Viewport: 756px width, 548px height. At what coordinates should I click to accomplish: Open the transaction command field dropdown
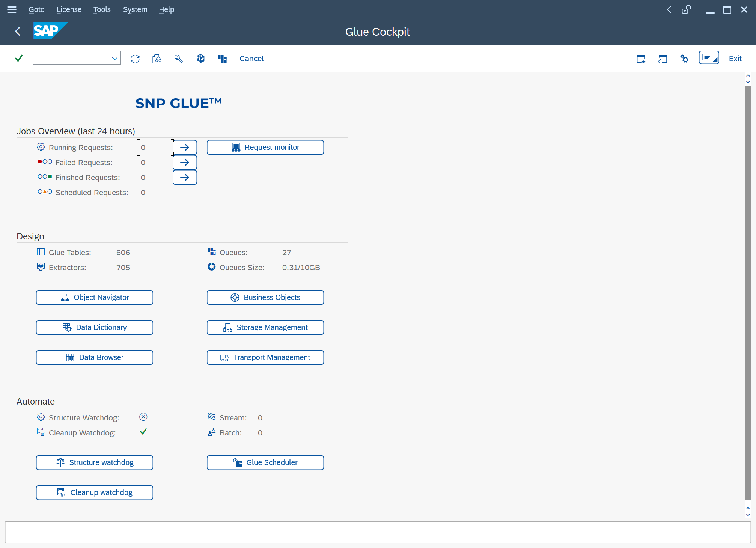tap(114, 58)
